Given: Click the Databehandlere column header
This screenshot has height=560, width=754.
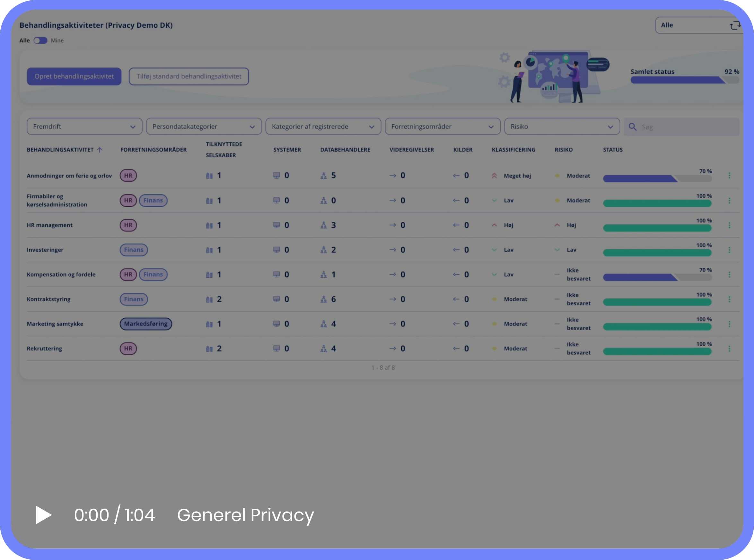Looking at the screenshot, I should pyautogui.click(x=345, y=150).
